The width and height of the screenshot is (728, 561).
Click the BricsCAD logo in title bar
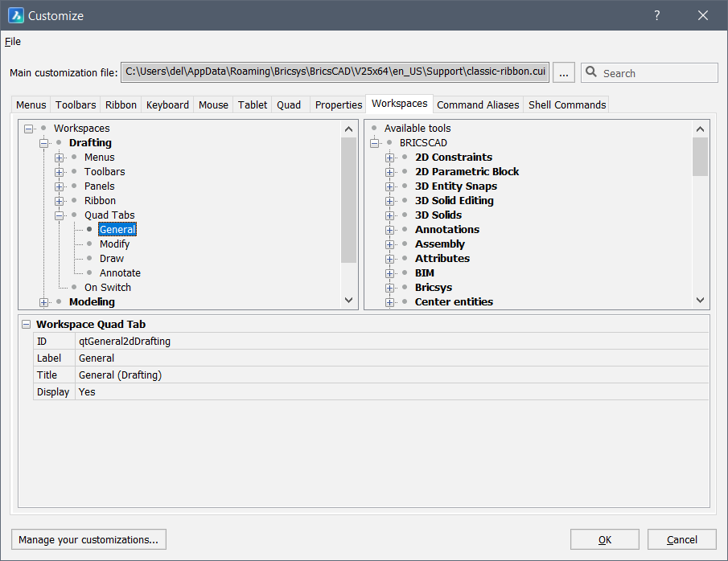15,15
